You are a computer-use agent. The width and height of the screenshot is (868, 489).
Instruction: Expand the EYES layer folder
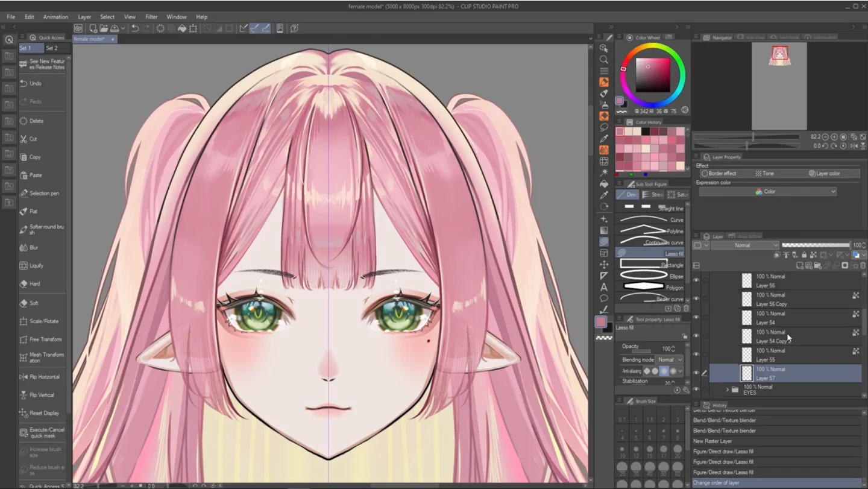point(728,390)
